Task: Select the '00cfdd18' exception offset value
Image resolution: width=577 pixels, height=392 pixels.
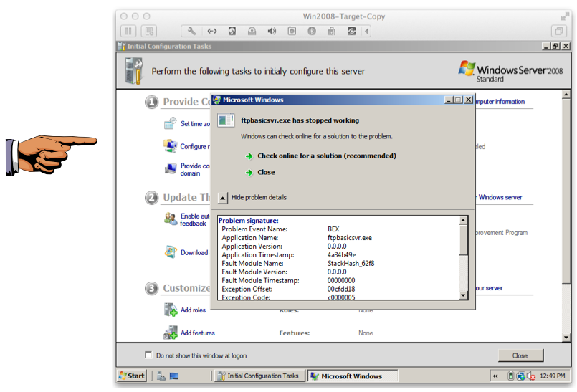Action: pyautogui.click(x=341, y=289)
